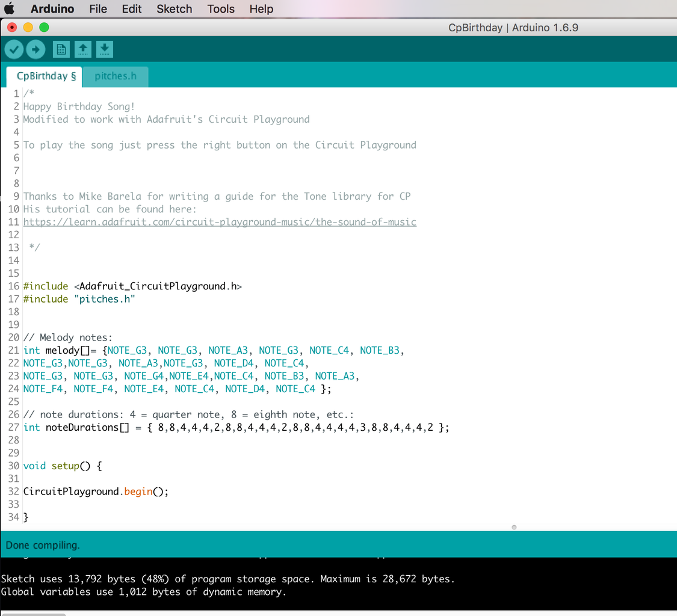
Task: Click the closing brace on line 34
Action: (26, 517)
